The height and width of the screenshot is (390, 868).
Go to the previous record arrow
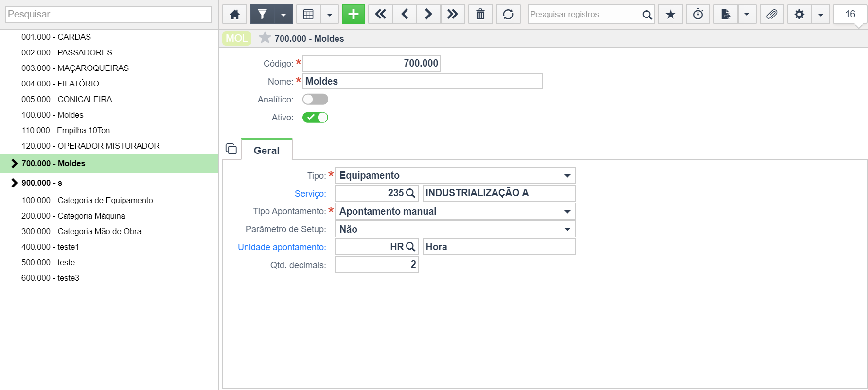click(405, 15)
